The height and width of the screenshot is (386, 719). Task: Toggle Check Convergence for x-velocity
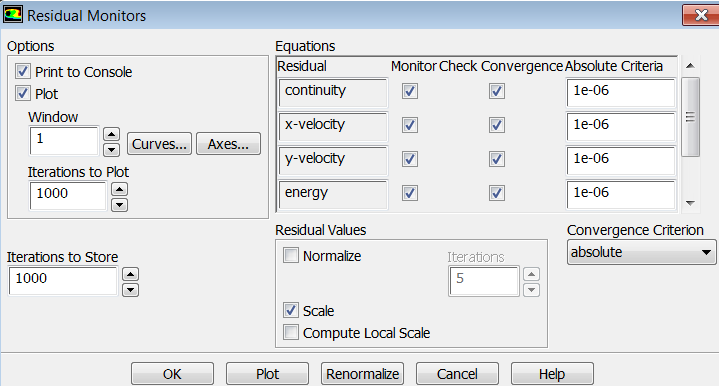(x=497, y=125)
